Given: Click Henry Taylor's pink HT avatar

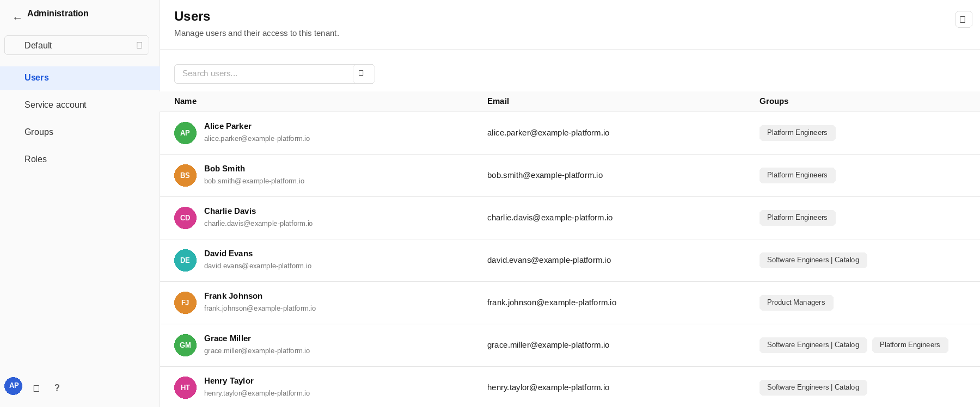Looking at the screenshot, I should click(x=185, y=387).
